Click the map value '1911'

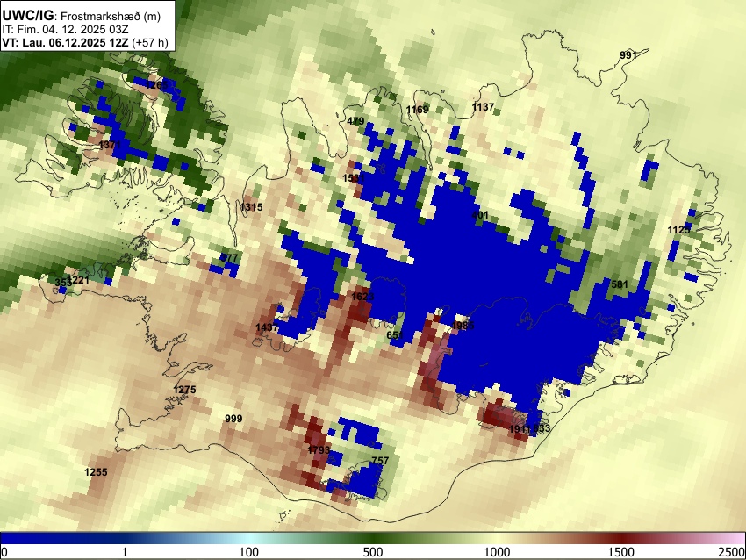click(x=520, y=429)
